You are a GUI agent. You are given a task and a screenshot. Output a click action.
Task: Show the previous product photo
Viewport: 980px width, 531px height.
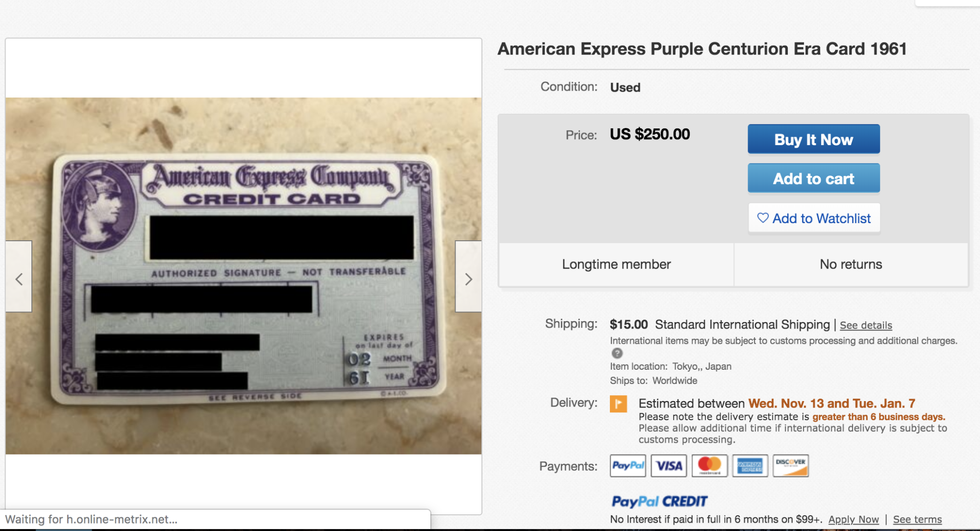[19, 278]
